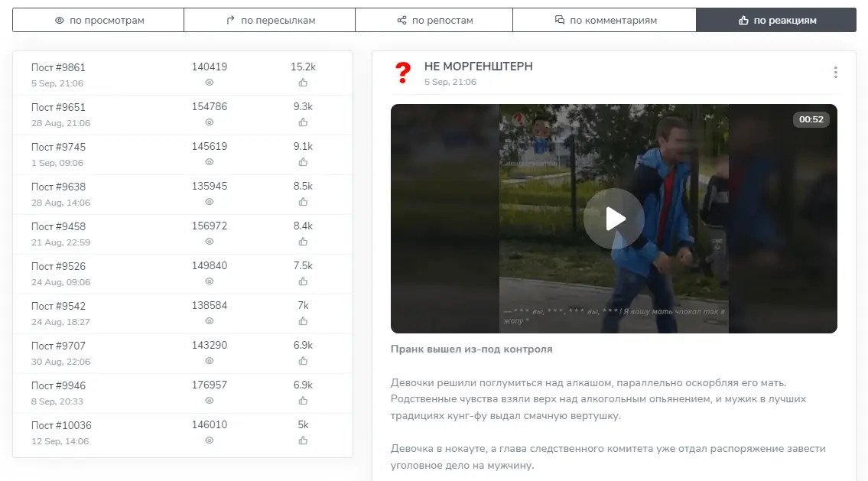The width and height of the screenshot is (868, 481).
Task: Select Пост #9861 in the list
Action: pos(58,67)
